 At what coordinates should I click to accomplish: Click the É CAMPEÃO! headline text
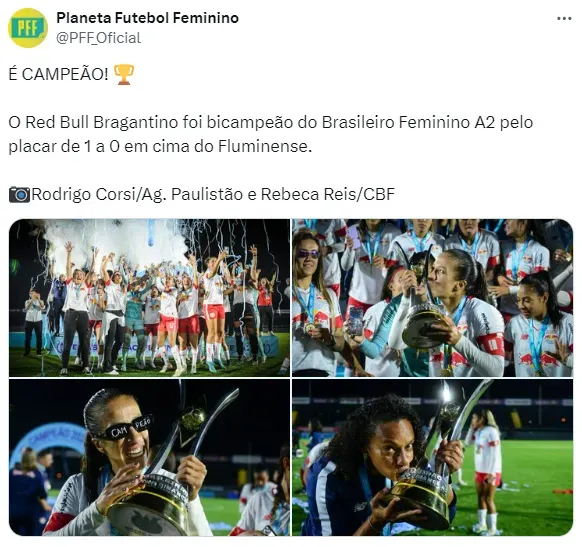58,74
